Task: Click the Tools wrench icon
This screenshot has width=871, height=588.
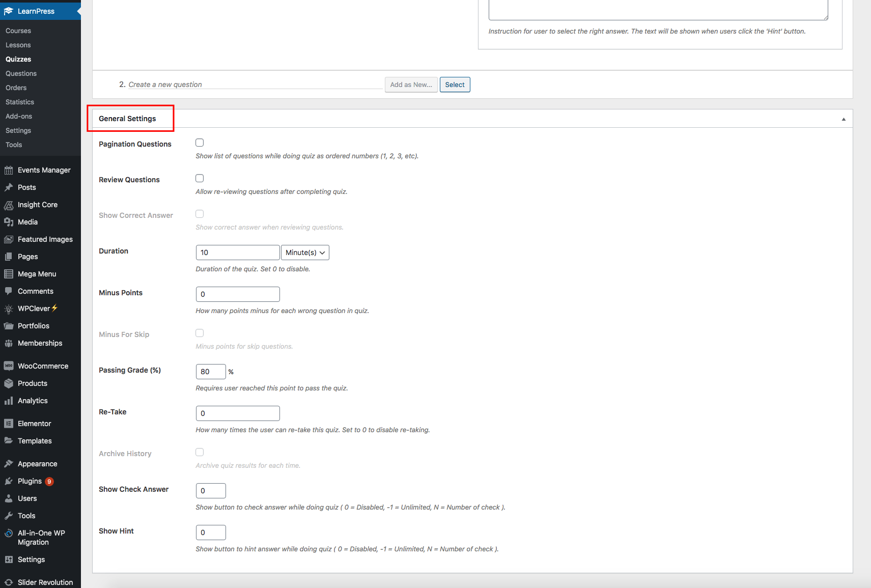Action: (9, 516)
